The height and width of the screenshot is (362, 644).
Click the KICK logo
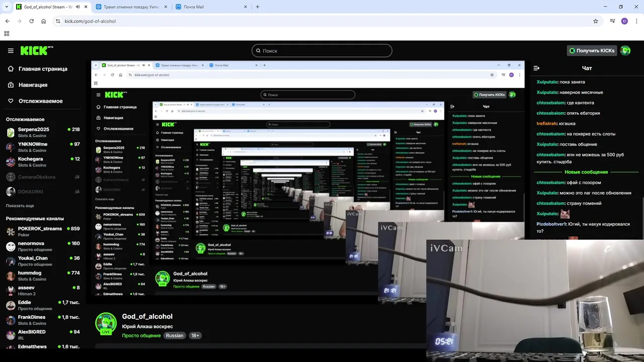coord(37,50)
